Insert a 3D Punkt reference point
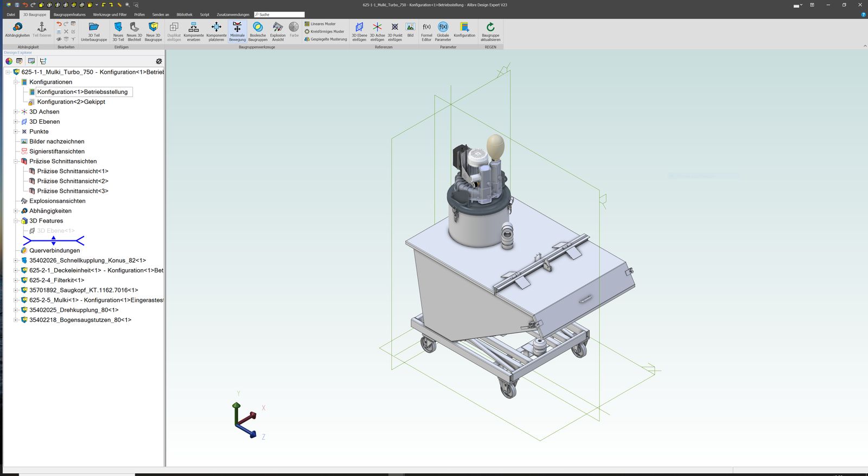The width and height of the screenshot is (868, 476). coord(395,31)
